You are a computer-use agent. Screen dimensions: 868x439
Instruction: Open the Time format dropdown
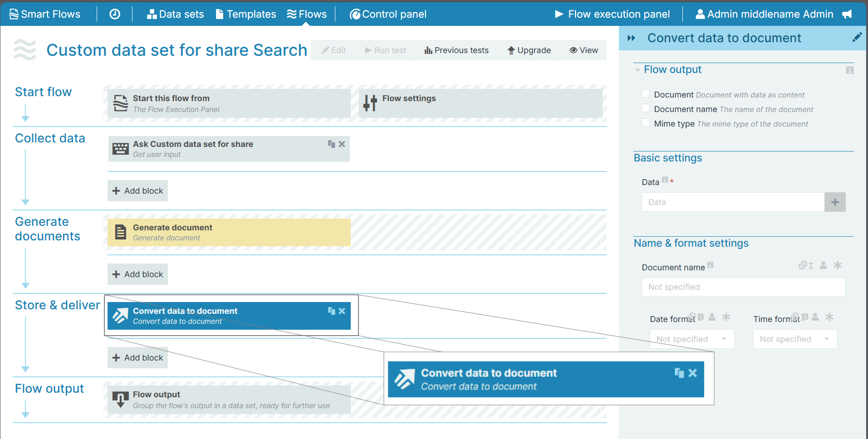[x=795, y=339]
